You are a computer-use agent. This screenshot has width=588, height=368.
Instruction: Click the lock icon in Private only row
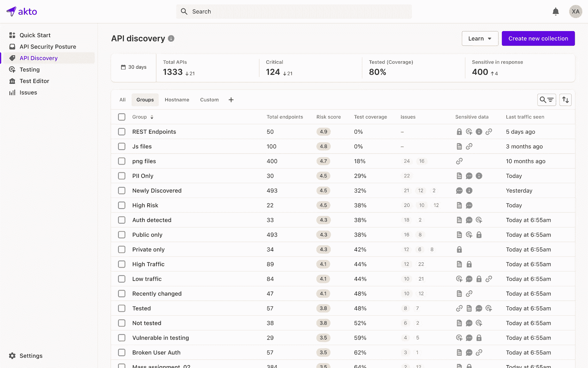tap(459, 249)
